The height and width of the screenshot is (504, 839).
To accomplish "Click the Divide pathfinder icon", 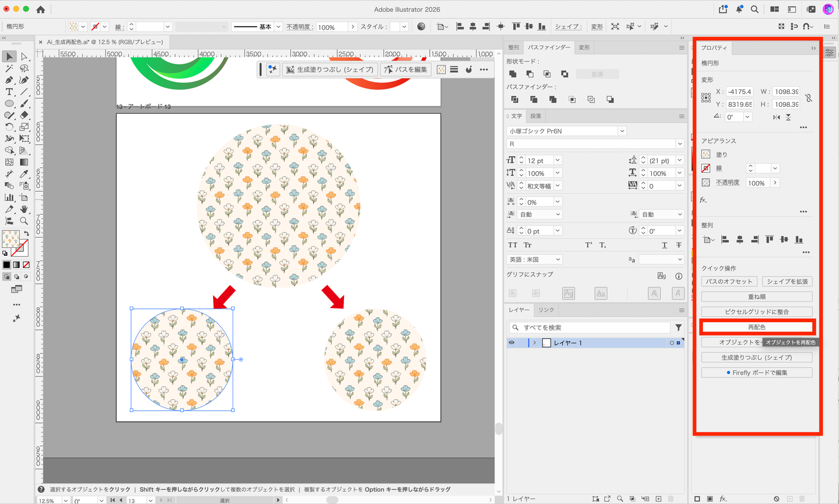I will click(x=515, y=100).
